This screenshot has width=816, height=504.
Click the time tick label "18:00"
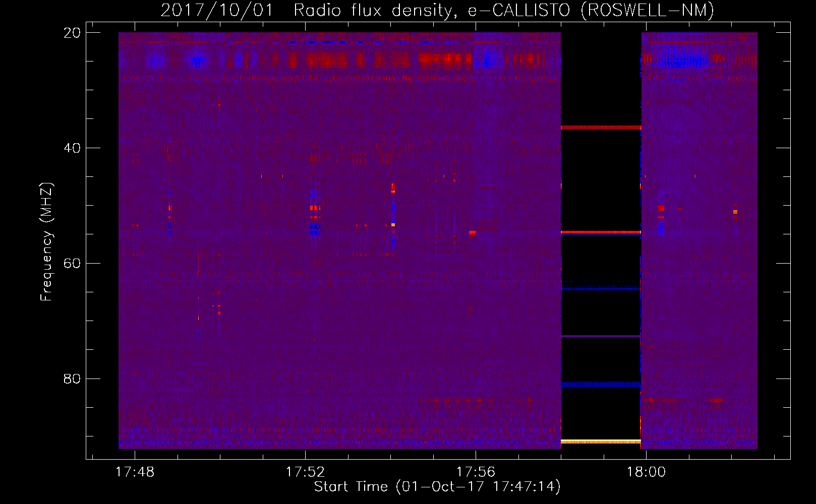point(646,472)
